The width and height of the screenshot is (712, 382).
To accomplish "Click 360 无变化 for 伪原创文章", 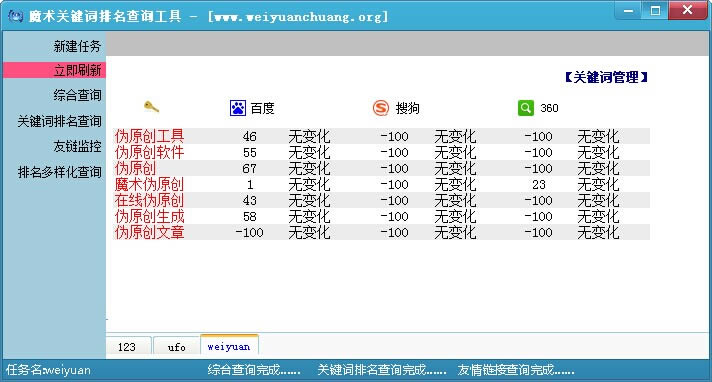I will tap(598, 233).
